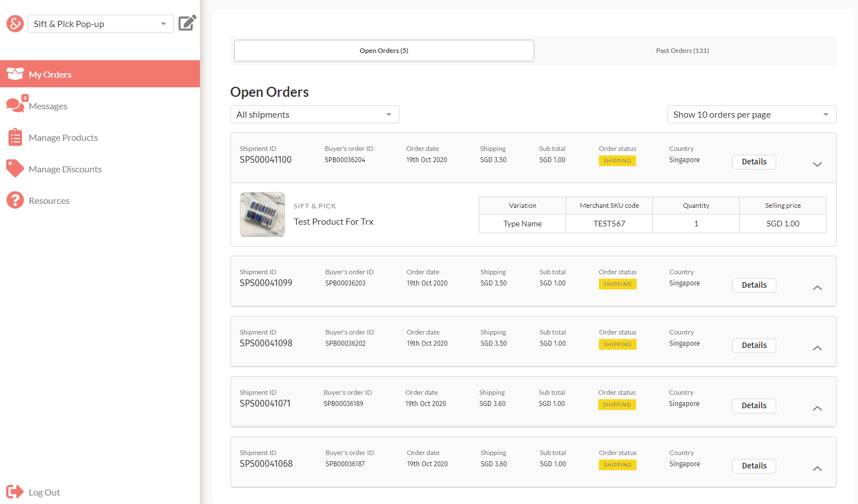The image size is (858, 504).
Task: Open the Sift & Pick Pop-up shop dropdown
Action: point(101,24)
